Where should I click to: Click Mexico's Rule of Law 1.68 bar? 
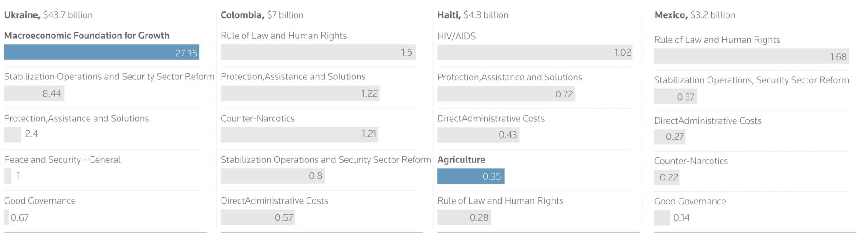(751, 56)
